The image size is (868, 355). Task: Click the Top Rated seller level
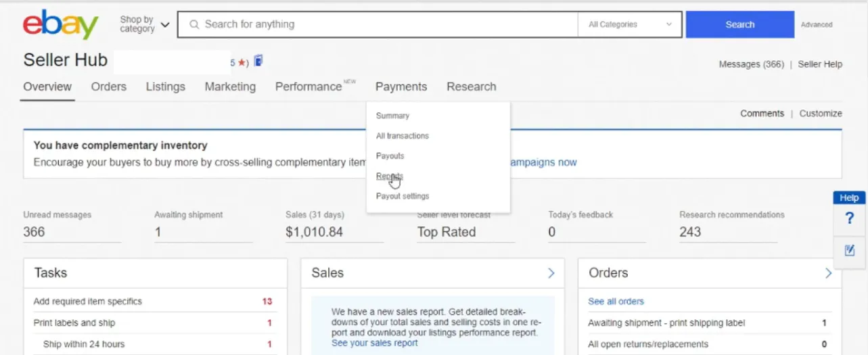pyautogui.click(x=447, y=232)
